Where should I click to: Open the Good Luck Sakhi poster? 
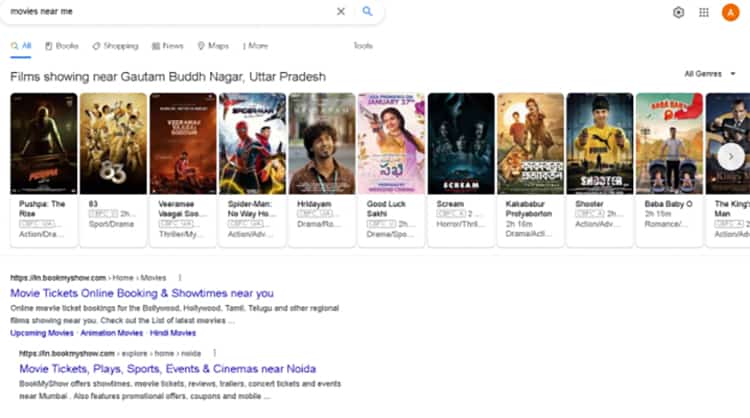(x=391, y=143)
